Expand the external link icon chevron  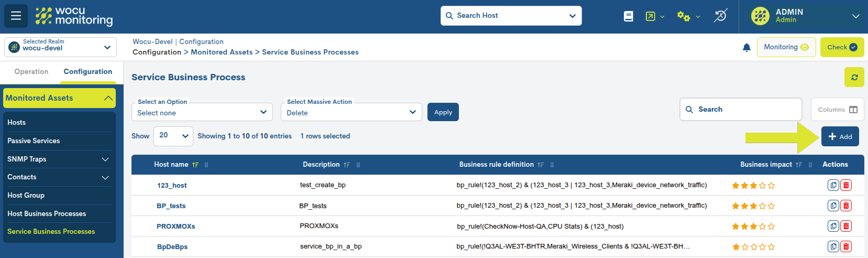point(662,17)
